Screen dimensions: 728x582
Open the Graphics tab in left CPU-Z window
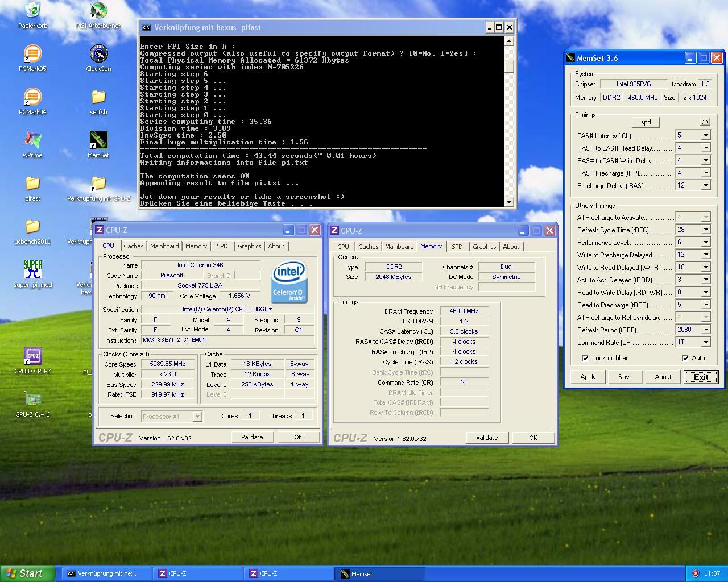tap(250, 246)
